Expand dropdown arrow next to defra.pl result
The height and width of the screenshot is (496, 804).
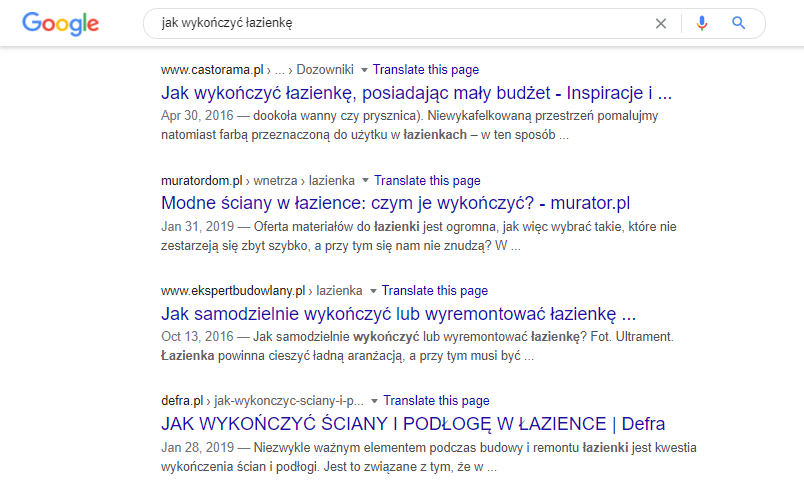pyautogui.click(x=374, y=401)
